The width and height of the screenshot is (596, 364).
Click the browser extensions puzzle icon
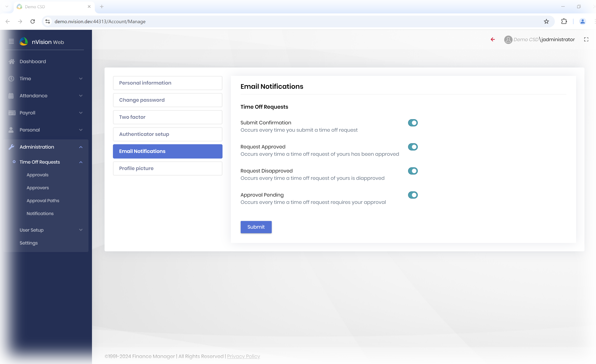click(564, 21)
